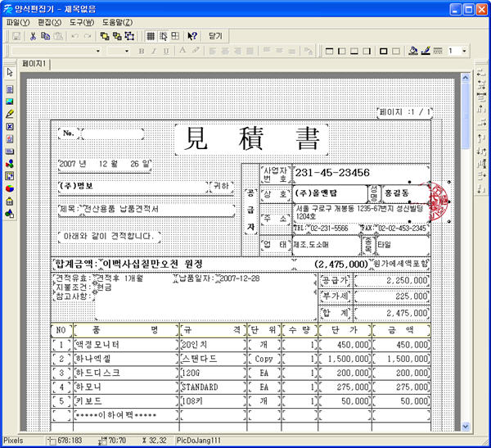The width and height of the screenshot is (491, 448).
Task: Click the 하나엑셀 item cell
Action: pyautogui.click(x=126, y=359)
